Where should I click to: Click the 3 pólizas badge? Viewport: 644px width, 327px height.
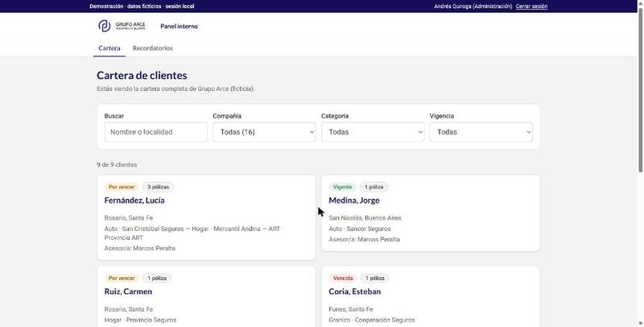[x=158, y=187]
